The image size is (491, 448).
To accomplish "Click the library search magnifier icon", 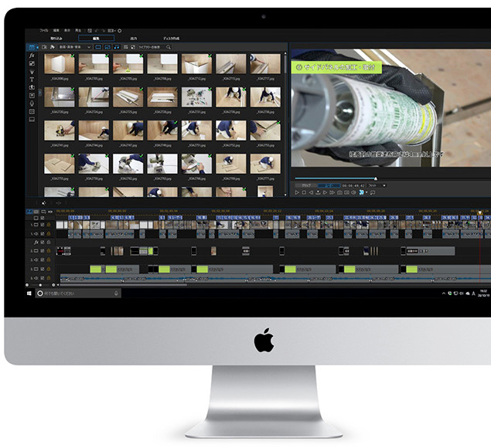I will pyautogui.click(x=169, y=47).
